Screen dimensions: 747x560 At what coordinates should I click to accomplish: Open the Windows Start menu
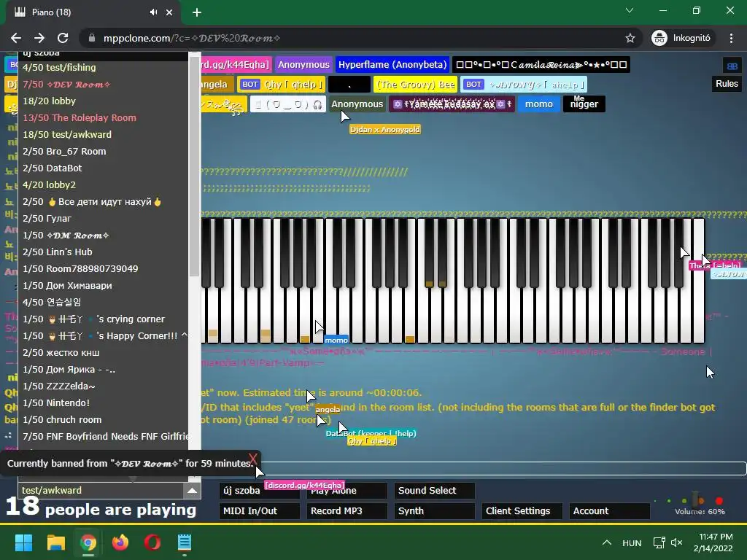click(23, 542)
